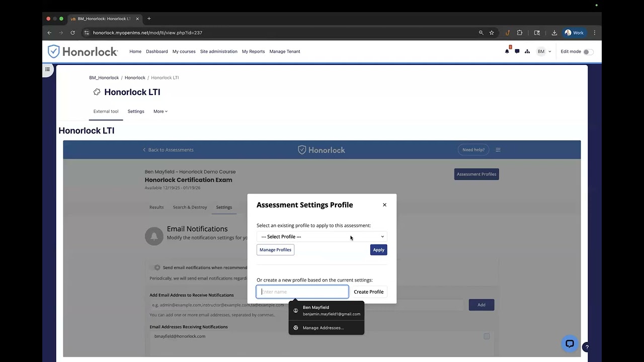Click the Honorlock breadcrumb link
Viewport: 644px width, 362px height.
point(135,77)
